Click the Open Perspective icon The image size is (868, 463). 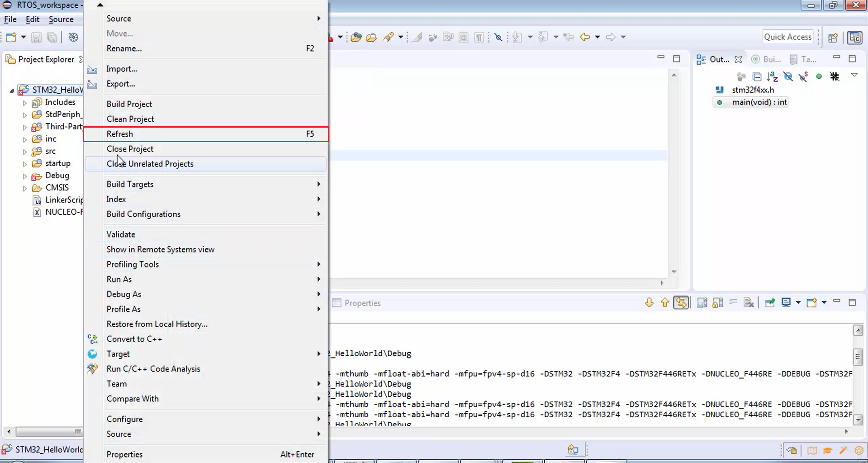[x=833, y=38]
